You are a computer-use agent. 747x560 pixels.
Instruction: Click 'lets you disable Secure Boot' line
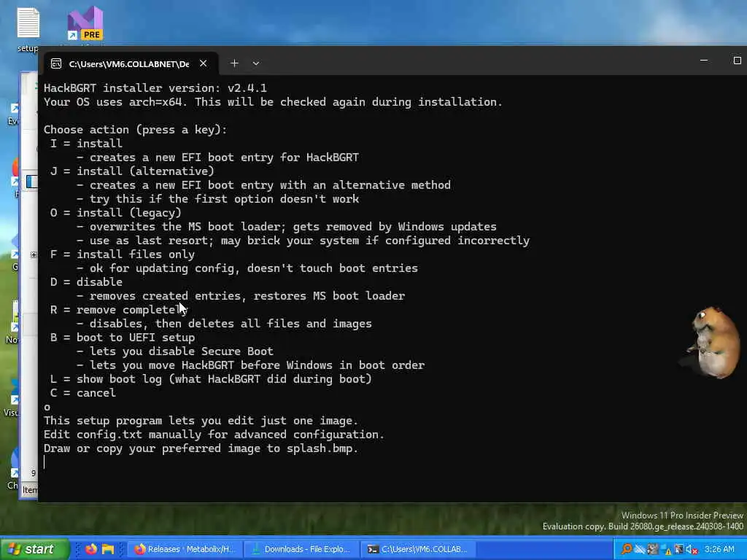(x=175, y=351)
